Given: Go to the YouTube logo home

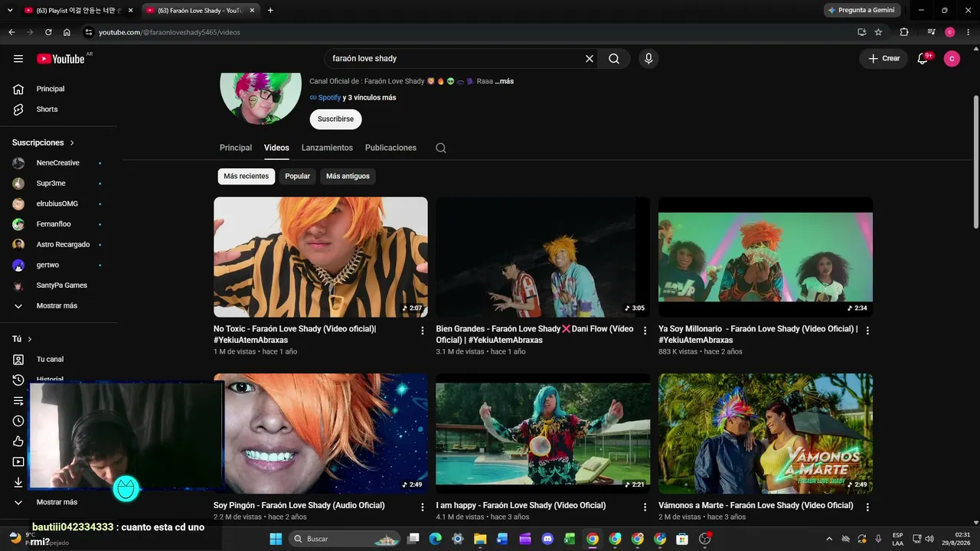Looking at the screenshot, I should 60,59.
